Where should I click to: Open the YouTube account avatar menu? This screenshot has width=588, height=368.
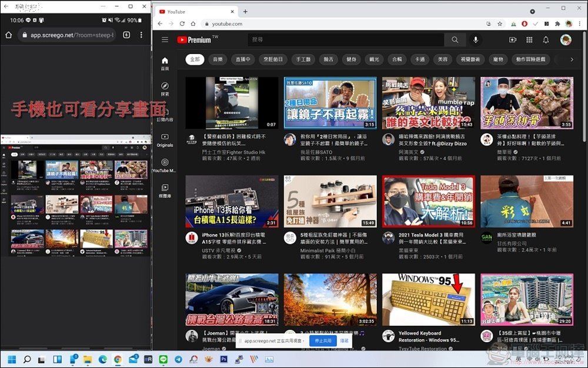(566, 40)
